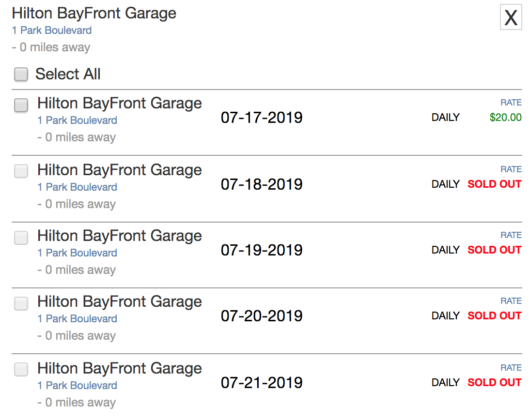Open the 1 Park Boulevard link in 07-19-2019 row

tap(77, 253)
